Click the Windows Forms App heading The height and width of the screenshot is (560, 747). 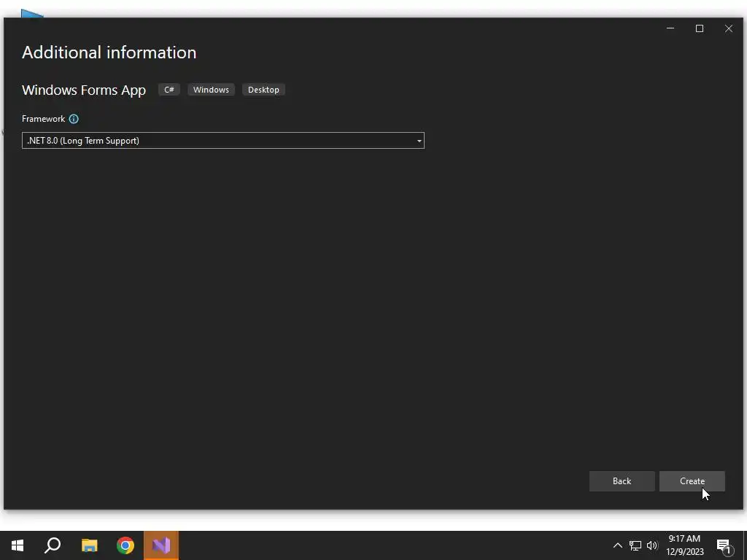[84, 90]
